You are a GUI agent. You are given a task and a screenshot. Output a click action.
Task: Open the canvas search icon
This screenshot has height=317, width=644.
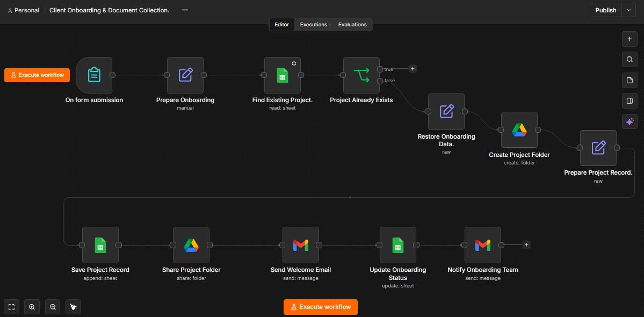pyautogui.click(x=629, y=60)
